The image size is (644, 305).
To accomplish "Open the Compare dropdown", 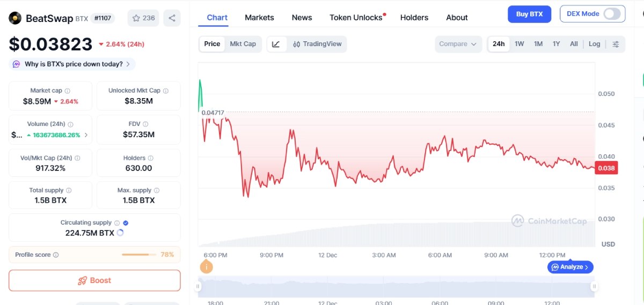I will [x=457, y=44].
